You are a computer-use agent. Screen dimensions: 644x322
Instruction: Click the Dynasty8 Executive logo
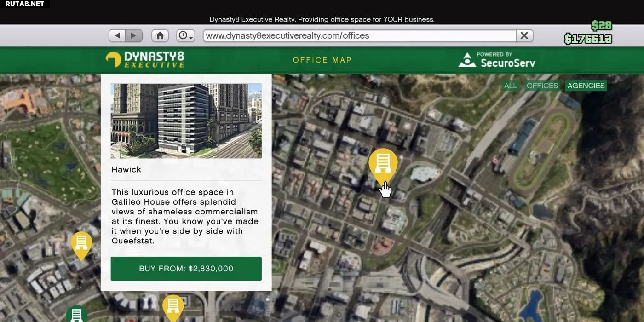145,60
